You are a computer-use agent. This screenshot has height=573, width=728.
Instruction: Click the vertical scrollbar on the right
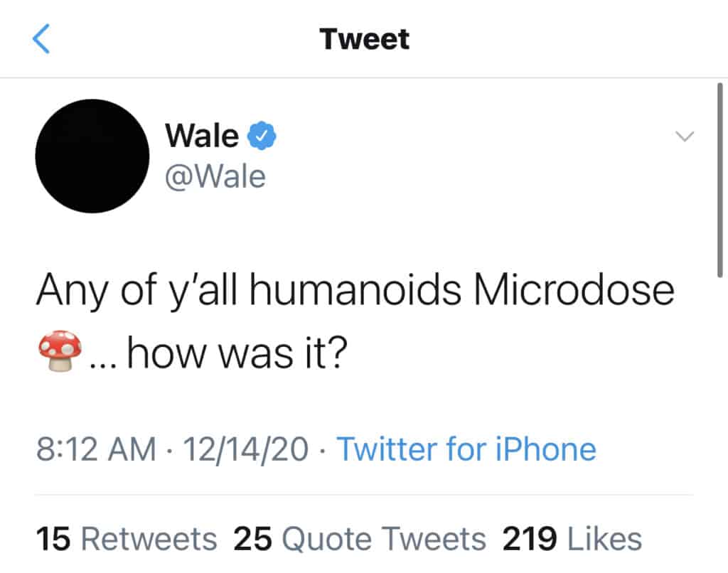pyautogui.click(x=719, y=178)
